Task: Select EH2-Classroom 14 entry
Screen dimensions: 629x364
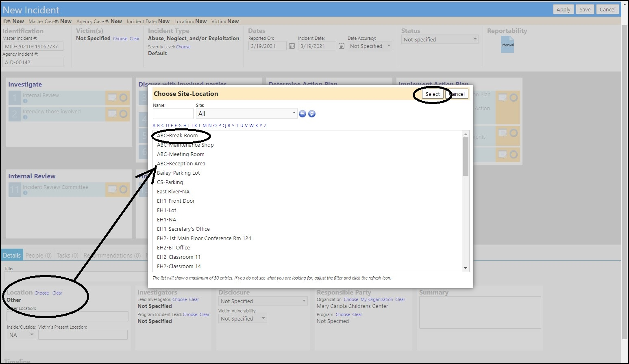Action: [179, 266]
